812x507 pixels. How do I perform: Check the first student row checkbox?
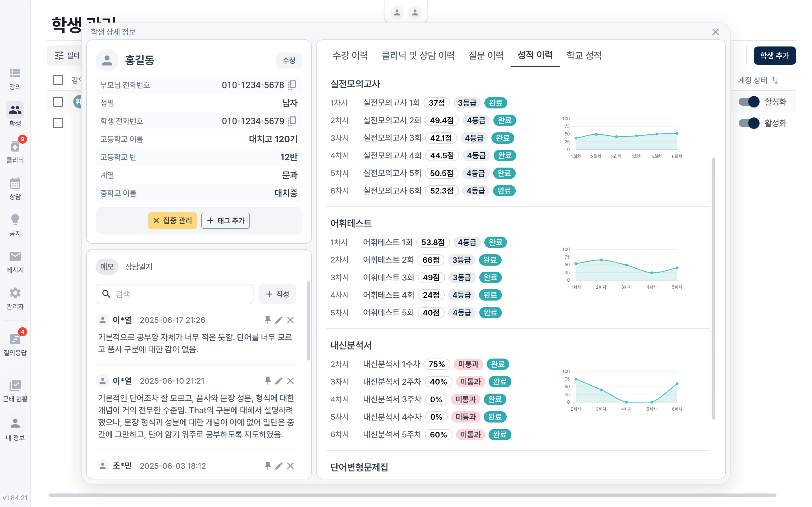pos(58,102)
